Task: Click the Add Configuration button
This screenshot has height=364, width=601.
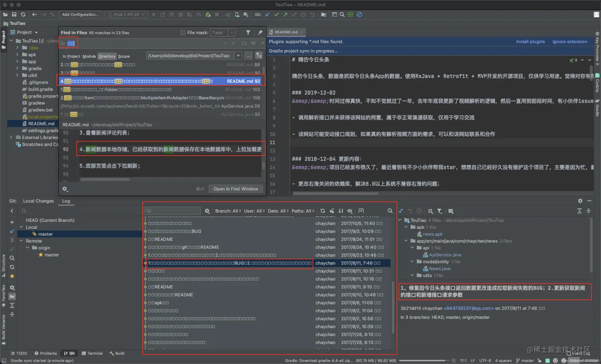Action: [x=80, y=15]
